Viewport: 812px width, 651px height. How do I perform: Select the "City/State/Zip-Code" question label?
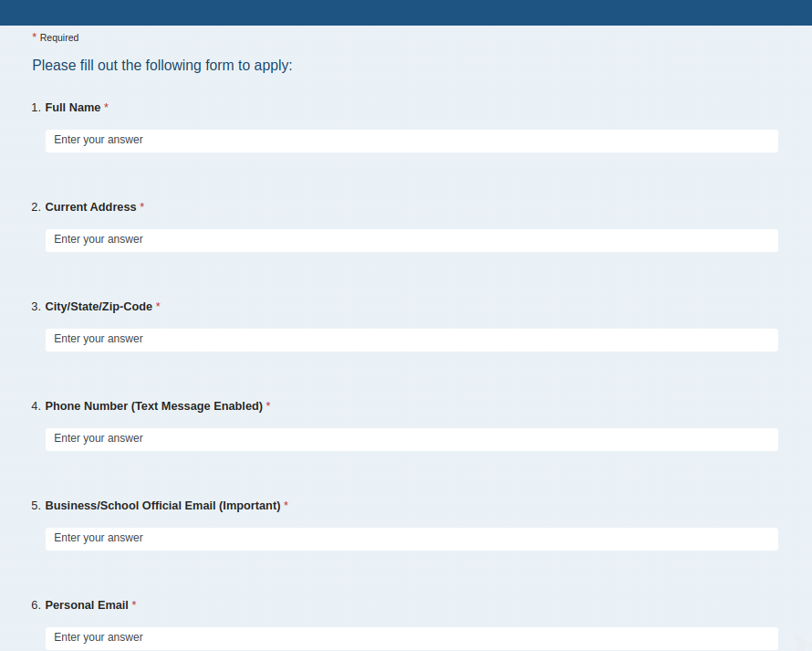[x=99, y=307]
